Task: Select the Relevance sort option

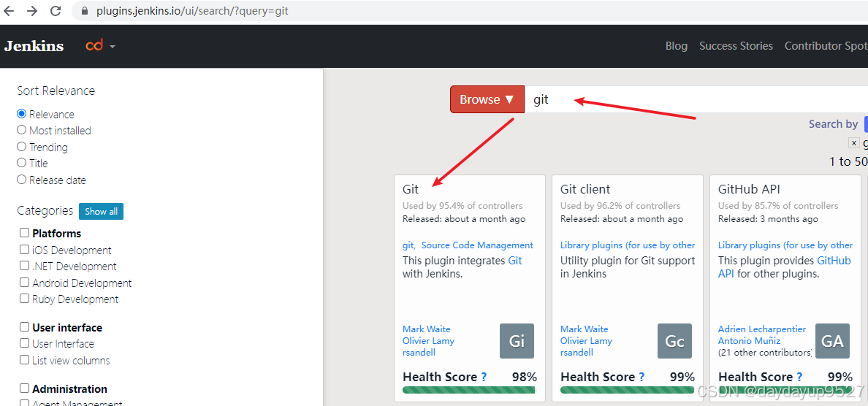Action: 22,113
